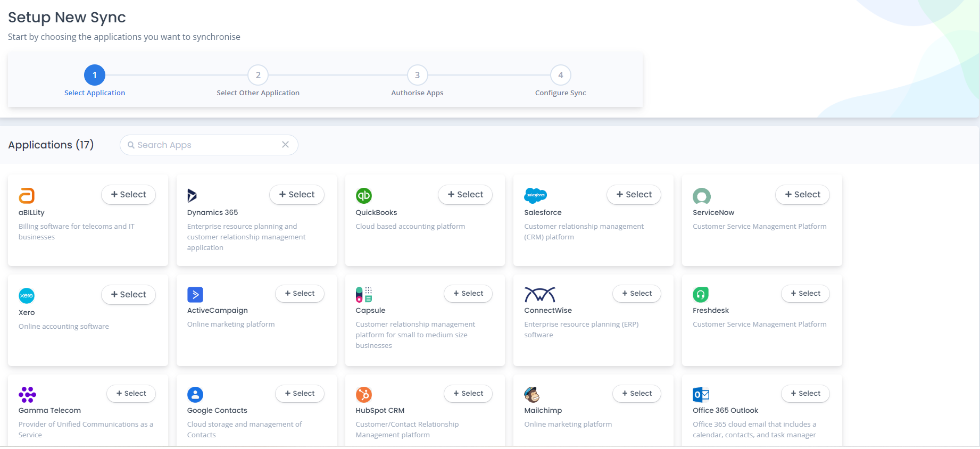Viewport: 980px width, 449px height.
Task: Click the aBILLity orange logo icon
Action: pyautogui.click(x=27, y=196)
